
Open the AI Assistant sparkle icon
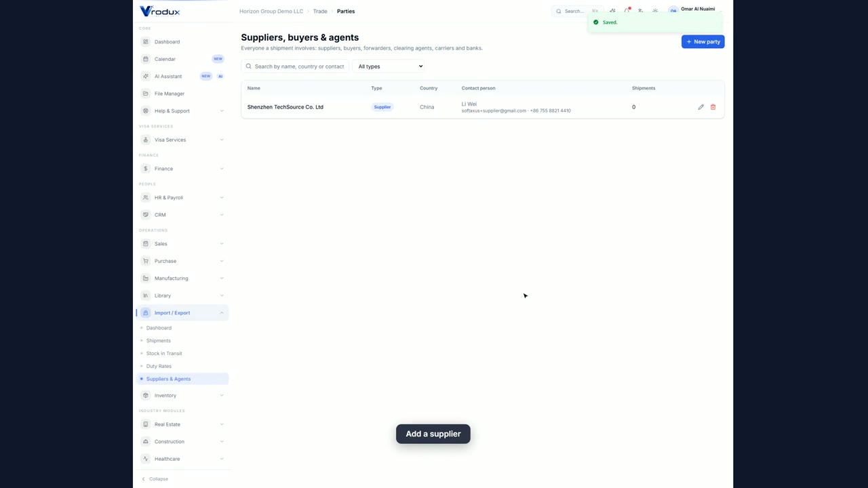pyautogui.click(x=146, y=76)
